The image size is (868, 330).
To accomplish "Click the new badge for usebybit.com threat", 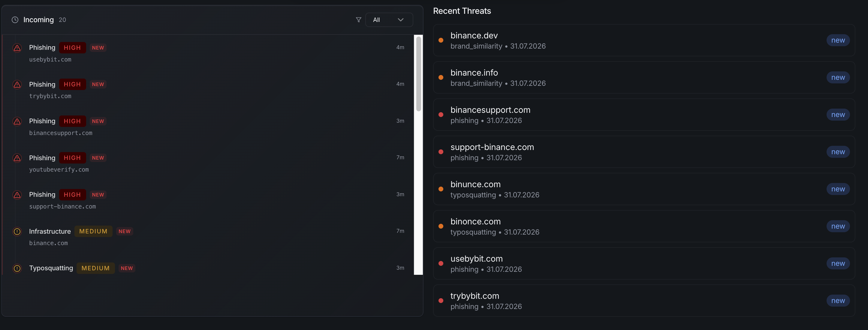I will point(838,263).
